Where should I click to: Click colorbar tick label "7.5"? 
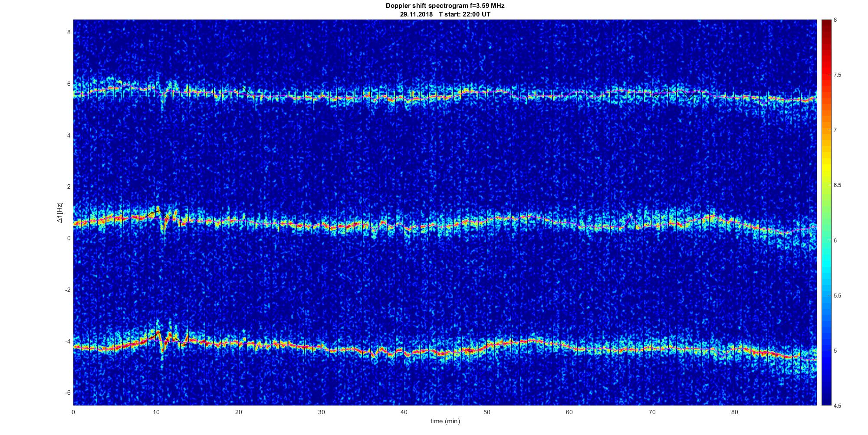(837, 75)
